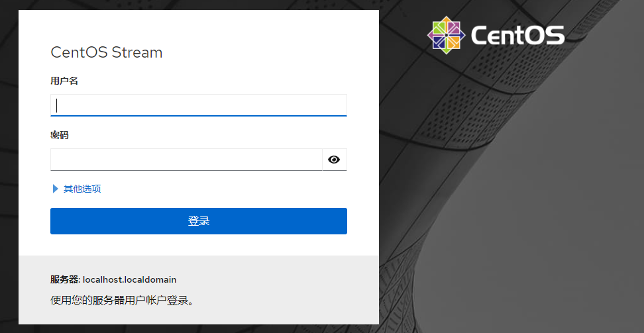Image resolution: width=644 pixels, height=333 pixels.
Task: Click the text cursor in username box
Action: 57,105
